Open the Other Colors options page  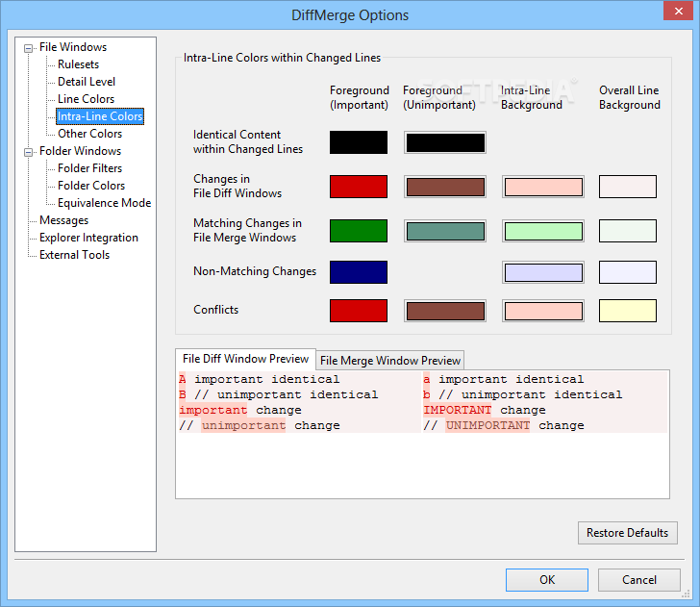[x=89, y=134]
